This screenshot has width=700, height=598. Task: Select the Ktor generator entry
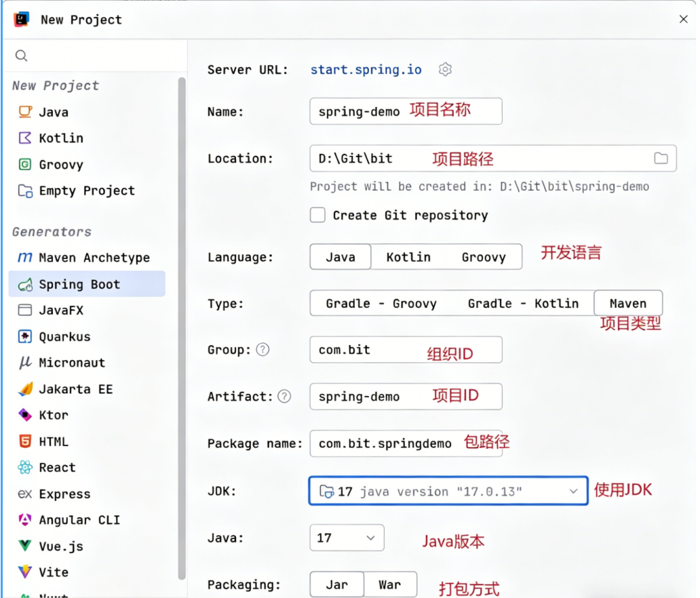[87, 415]
